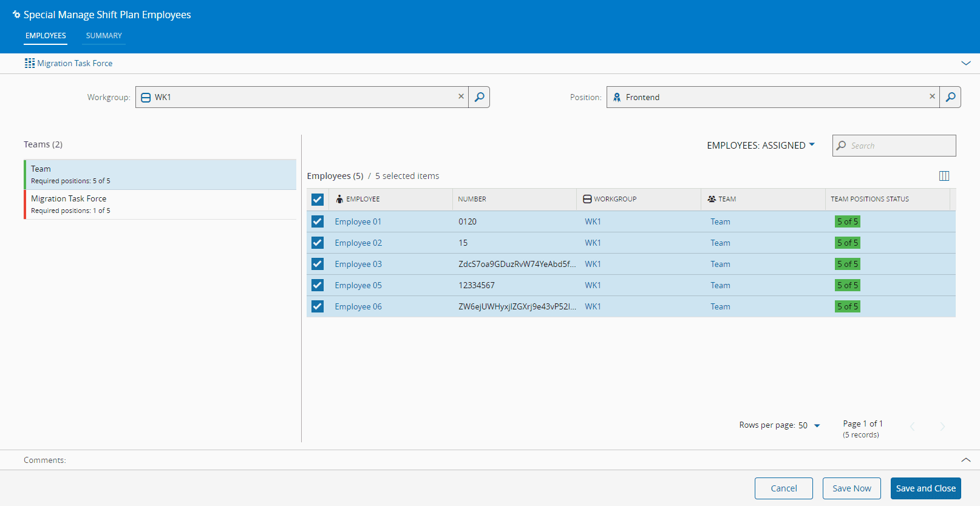Click the Position search magnifier icon
The height and width of the screenshot is (506, 980).
pyautogui.click(x=950, y=97)
